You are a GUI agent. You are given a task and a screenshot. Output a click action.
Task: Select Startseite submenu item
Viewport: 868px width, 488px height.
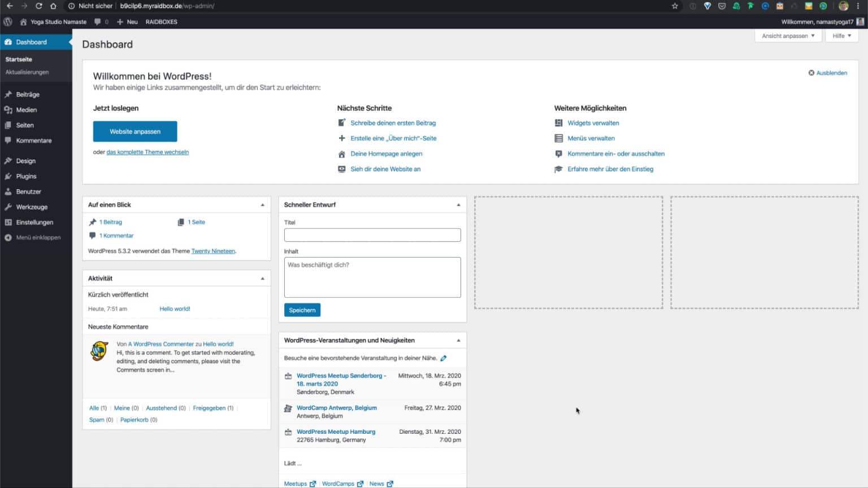(x=19, y=59)
